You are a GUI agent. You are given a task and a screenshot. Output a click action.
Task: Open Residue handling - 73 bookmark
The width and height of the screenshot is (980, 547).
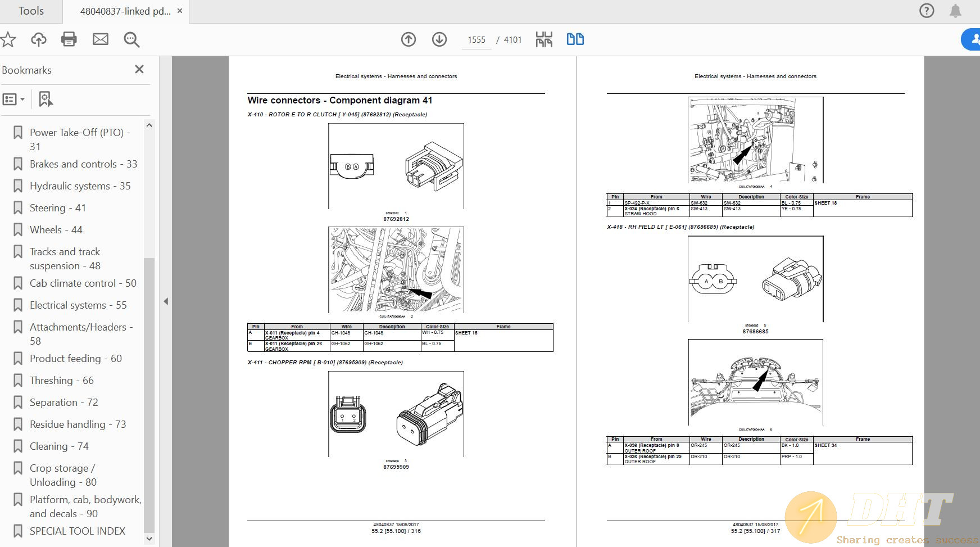[x=78, y=424]
